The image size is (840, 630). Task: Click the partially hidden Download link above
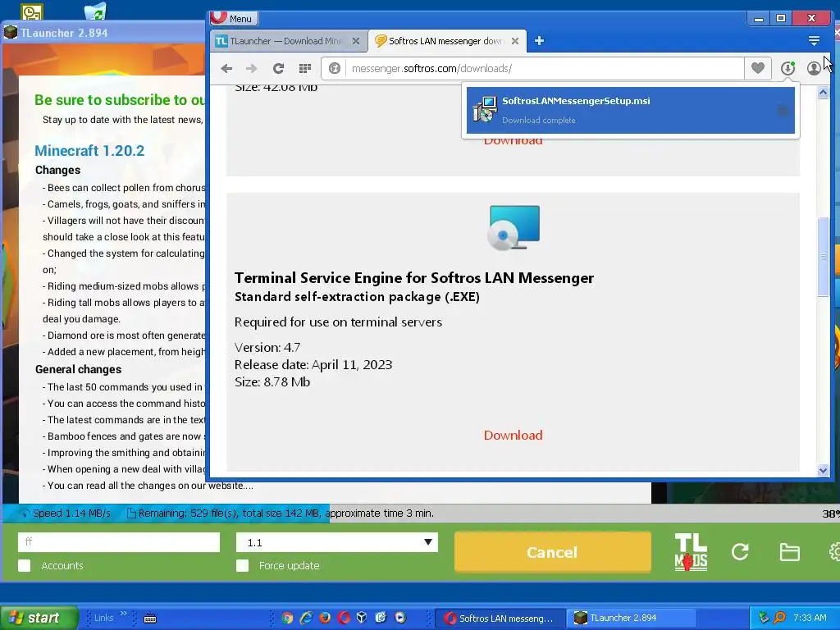[x=513, y=142]
